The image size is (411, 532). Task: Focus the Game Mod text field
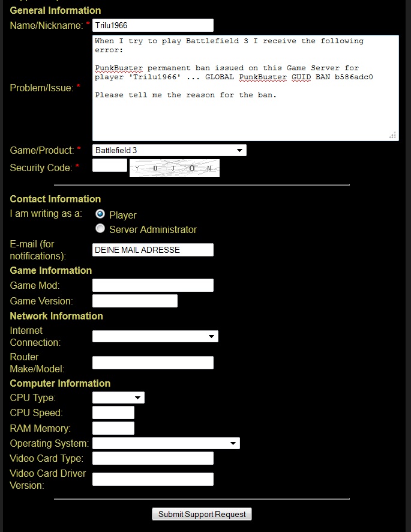pyautogui.click(x=153, y=285)
